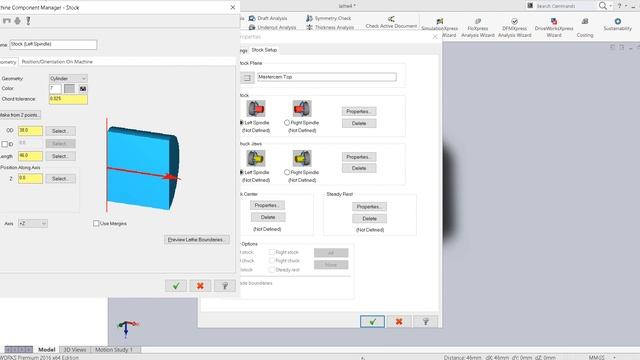The height and width of the screenshot is (360, 640).
Task: Open the Model tab
Action: coord(47,350)
